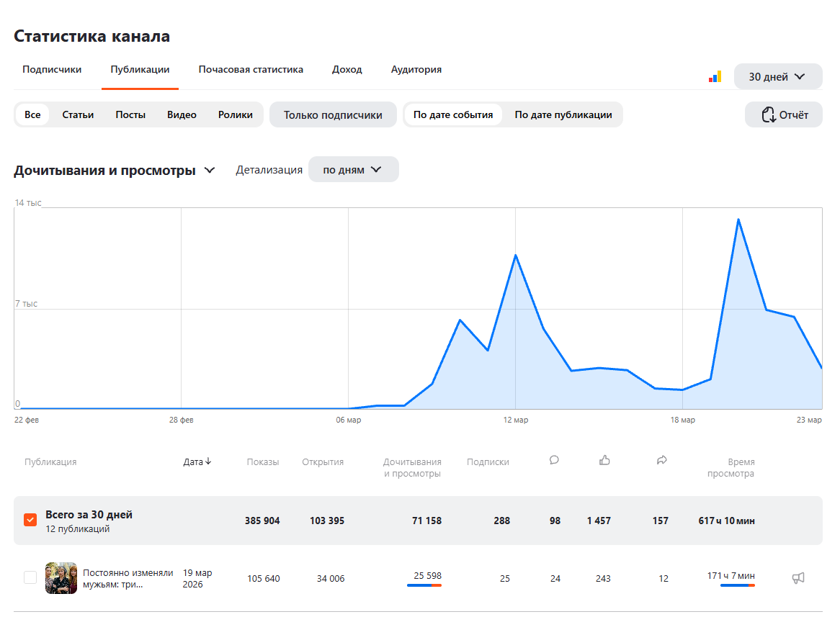This screenshot has width=840, height=617.
Task: Open the 'Почасовая статистика' tab
Action: point(251,70)
